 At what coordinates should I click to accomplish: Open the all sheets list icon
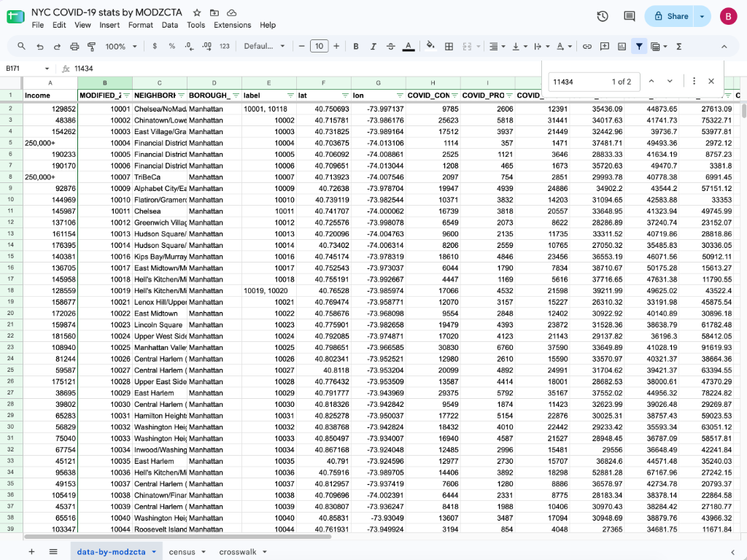53,551
